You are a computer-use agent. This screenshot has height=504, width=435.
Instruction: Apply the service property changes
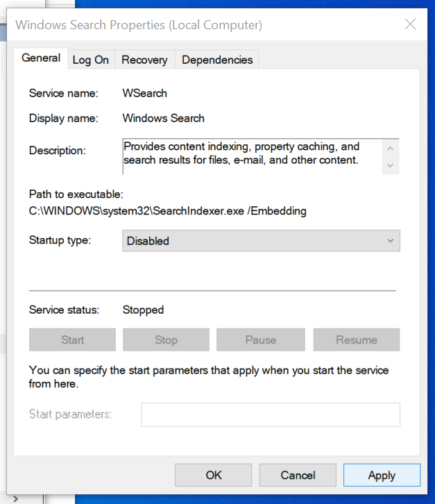[x=382, y=475]
